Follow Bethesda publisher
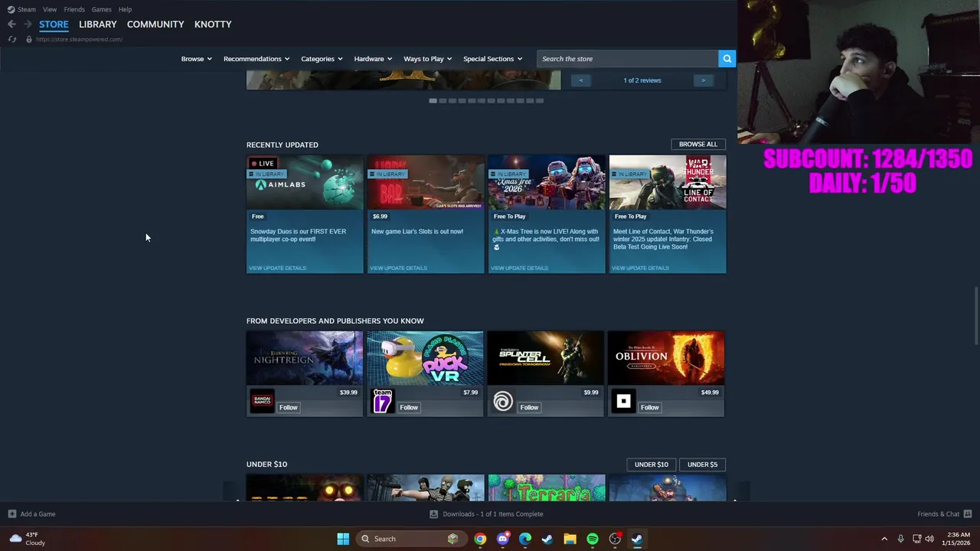 click(650, 407)
